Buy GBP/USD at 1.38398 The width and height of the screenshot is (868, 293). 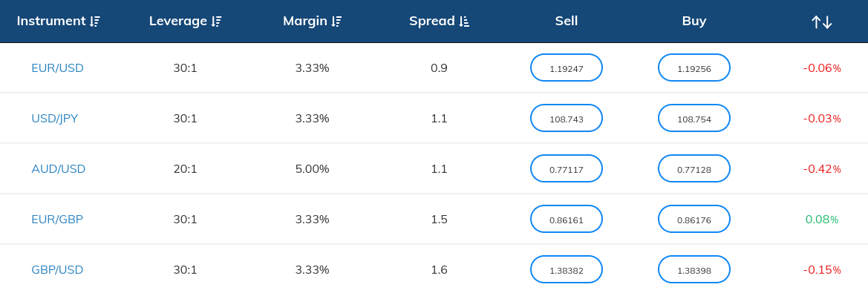pyautogui.click(x=694, y=270)
